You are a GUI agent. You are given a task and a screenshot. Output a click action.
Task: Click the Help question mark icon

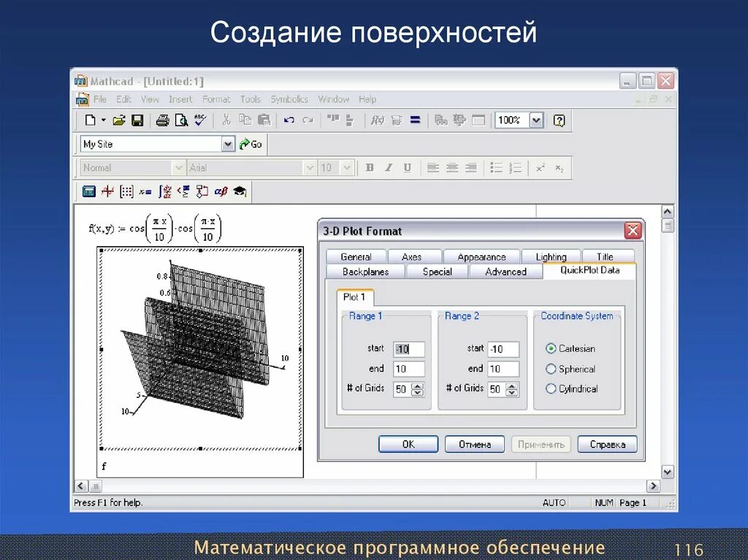click(559, 120)
